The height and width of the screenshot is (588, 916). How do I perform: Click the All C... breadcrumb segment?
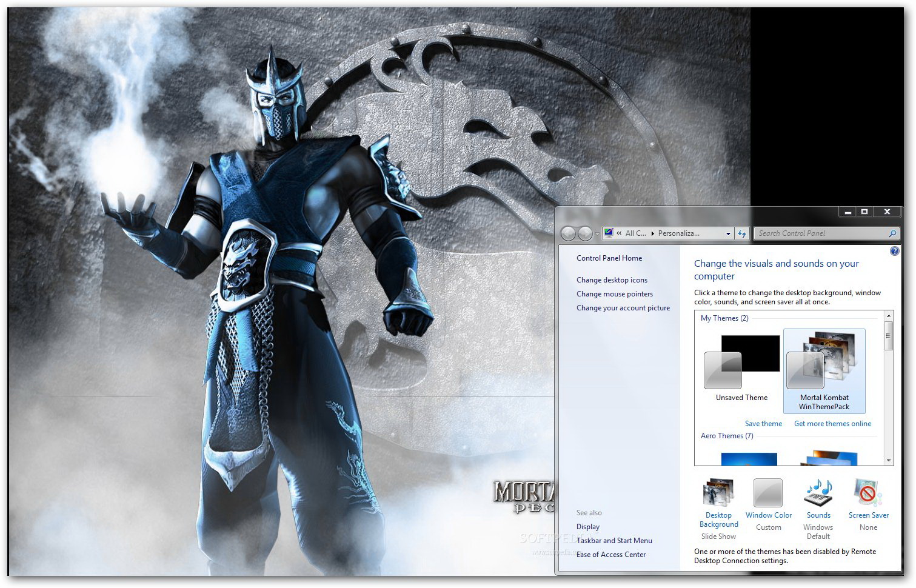click(x=635, y=233)
